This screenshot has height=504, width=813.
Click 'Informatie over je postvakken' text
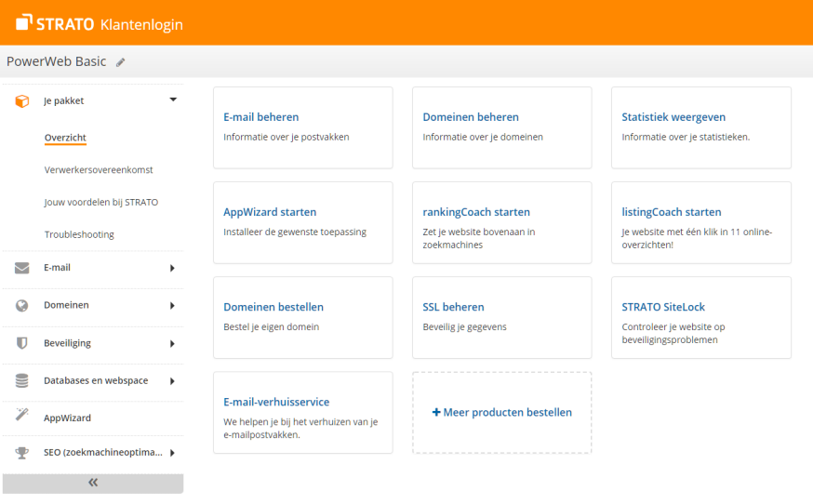287,137
